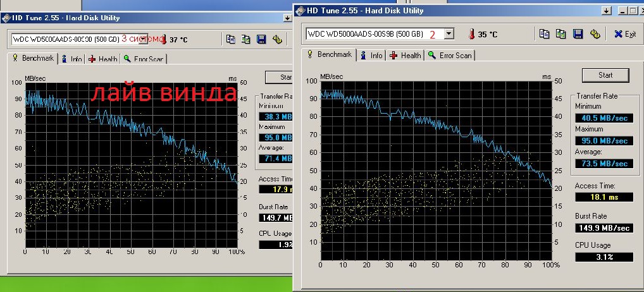Click options icon in left window toolbar
The image size is (644, 292).
tap(277, 39)
